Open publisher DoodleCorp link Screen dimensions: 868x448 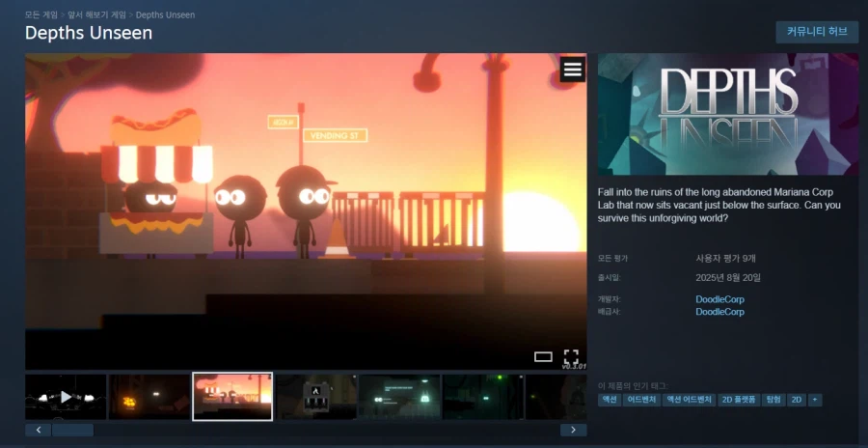719,312
